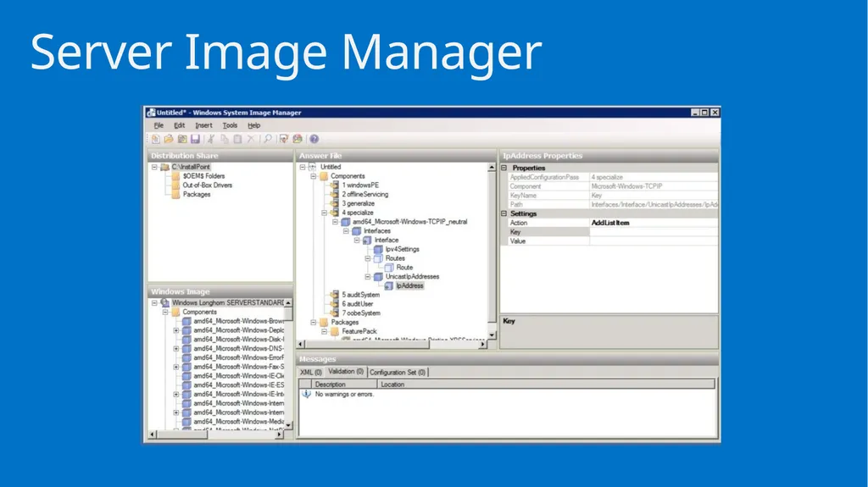Click the Save Answer File floppy icon

pyautogui.click(x=195, y=139)
